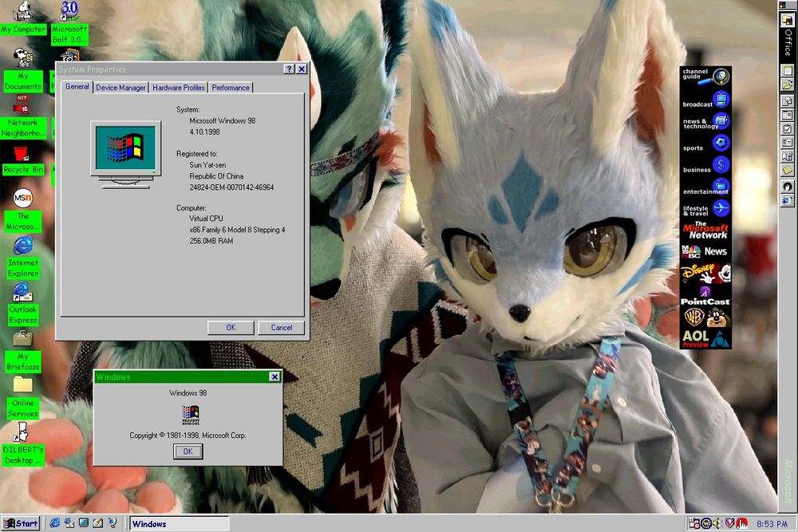Launch Outlook Express from Quick Launch
Screen dimensions: 798x532
click(69, 523)
